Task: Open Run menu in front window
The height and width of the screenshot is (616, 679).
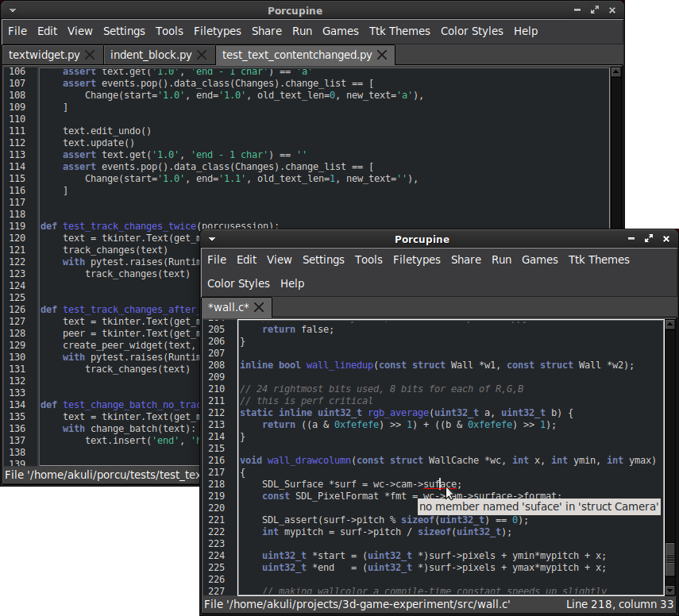Action: coord(501,260)
